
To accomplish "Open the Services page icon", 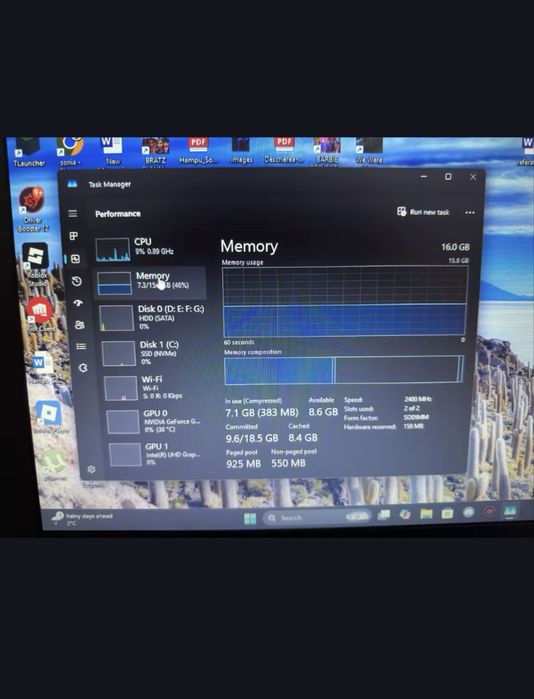I will pyautogui.click(x=83, y=368).
